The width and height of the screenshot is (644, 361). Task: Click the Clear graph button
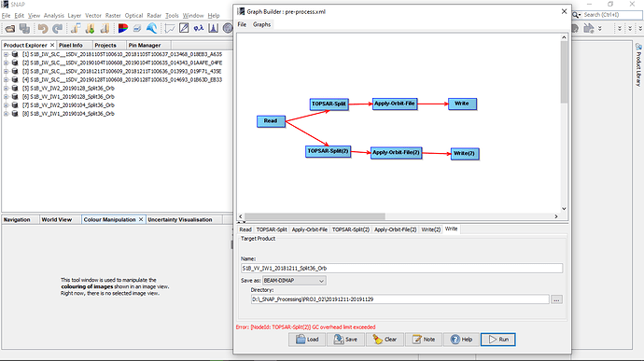[x=385, y=340]
